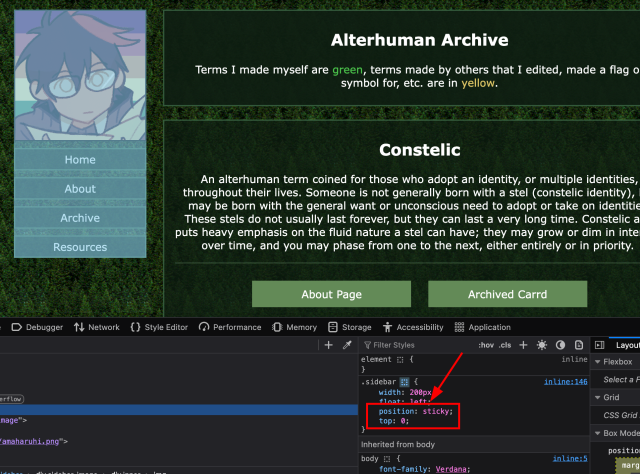Collapse the Box Model section
Viewport: 640px width, 474px height.
[x=598, y=433]
